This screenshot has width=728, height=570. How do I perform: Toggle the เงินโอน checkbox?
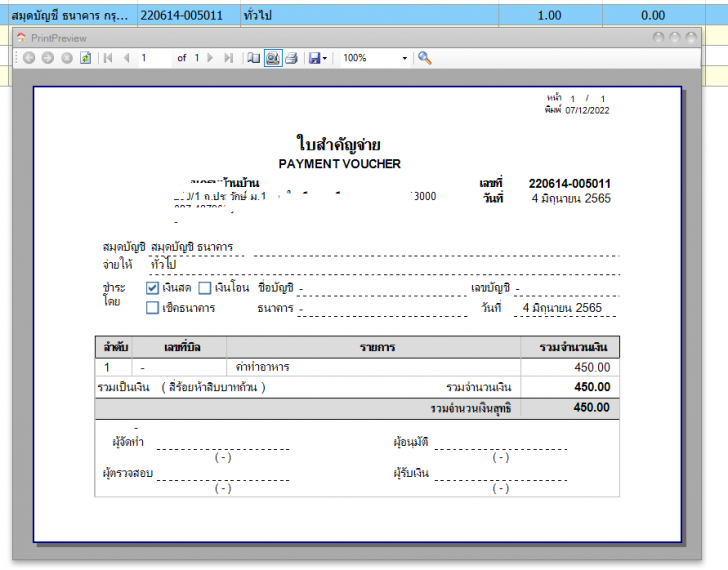(x=205, y=288)
